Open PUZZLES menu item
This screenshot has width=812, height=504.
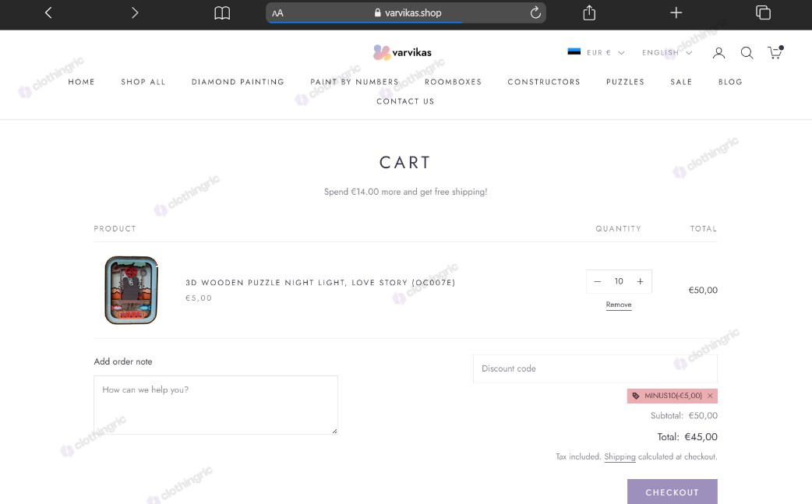point(625,82)
